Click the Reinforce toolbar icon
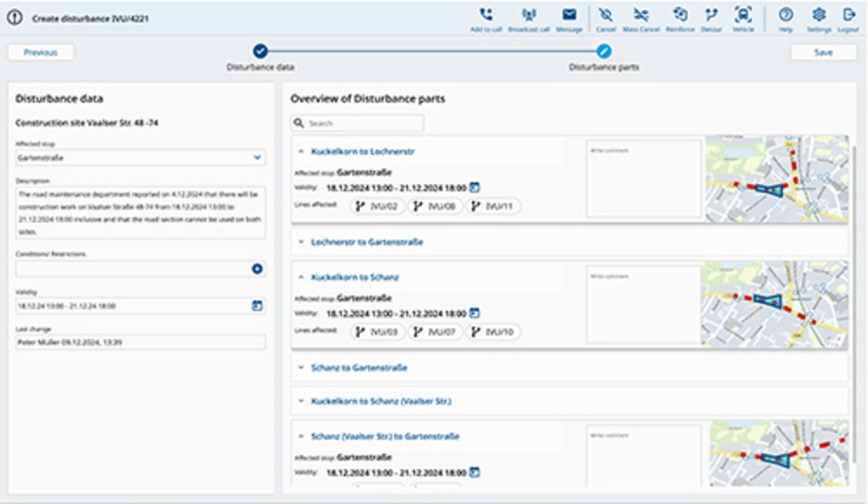This screenshot has width=868, height=504. click(679, 15)
